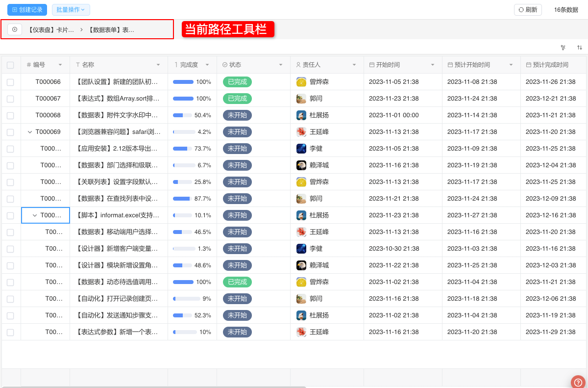The height and width of the screenshot is (388, 588).
Task: Open the sort icon above the table
Action: [580, 48]
